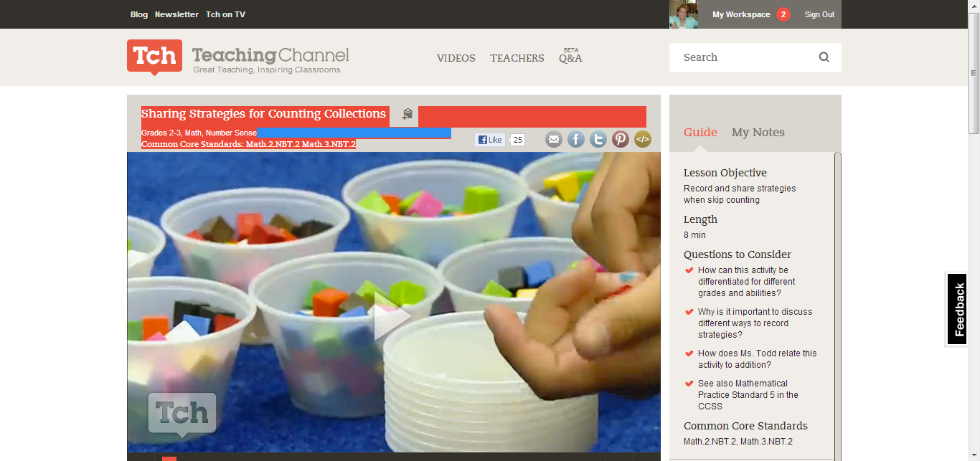Open My Workspace
980x461 pixels.
pos(741,14)
